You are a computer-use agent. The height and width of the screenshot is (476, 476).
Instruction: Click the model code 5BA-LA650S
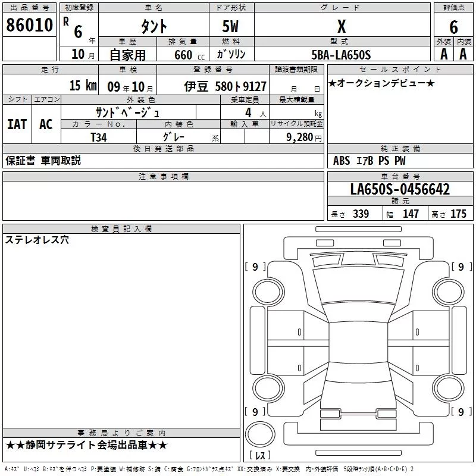(x=342, y=55)
